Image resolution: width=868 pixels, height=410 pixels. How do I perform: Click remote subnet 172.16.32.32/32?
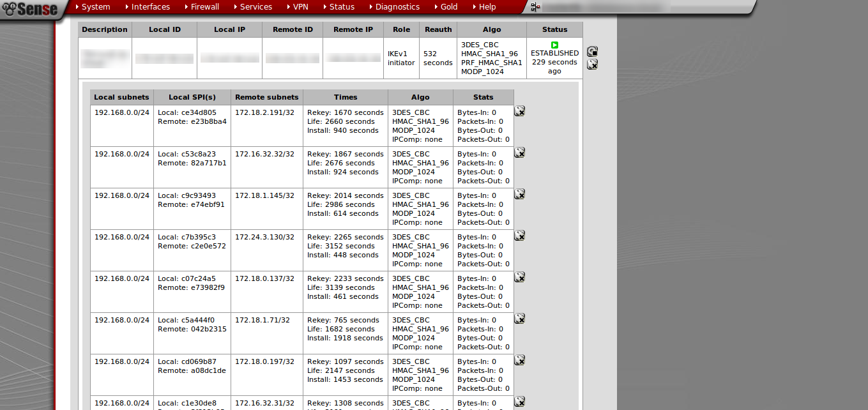[x=264, y=154]
